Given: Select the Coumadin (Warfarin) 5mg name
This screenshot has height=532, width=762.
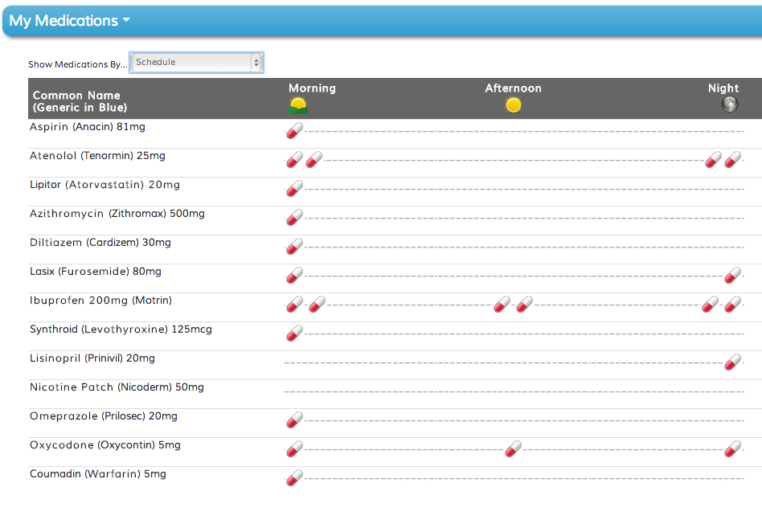Looking at the screenshot, I should click(x=98, y=474).
